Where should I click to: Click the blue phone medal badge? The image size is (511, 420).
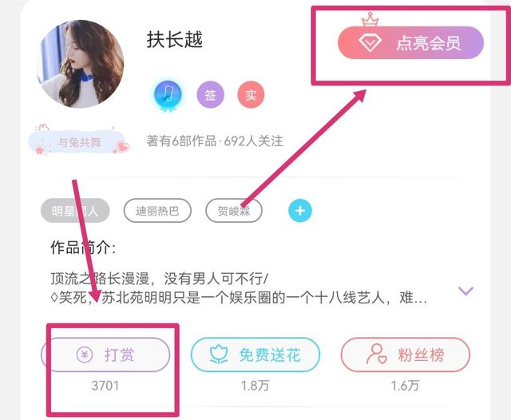tap(168, 96)
